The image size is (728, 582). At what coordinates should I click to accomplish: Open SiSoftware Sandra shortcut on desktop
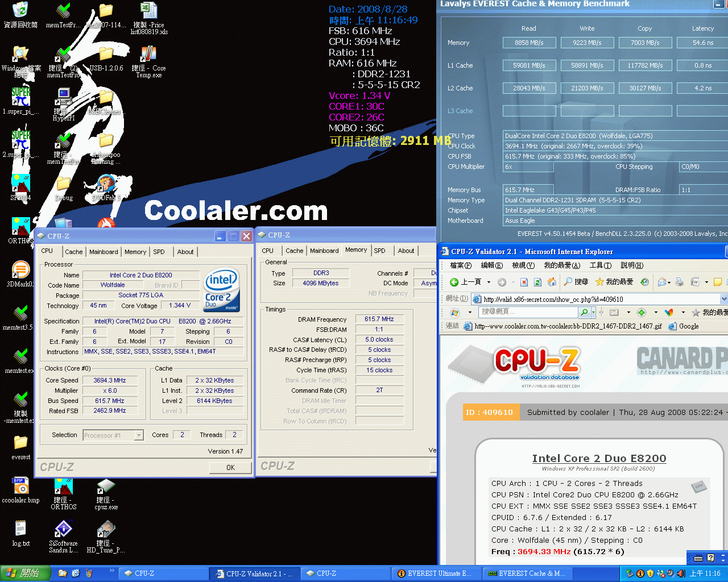coord(64,537)
